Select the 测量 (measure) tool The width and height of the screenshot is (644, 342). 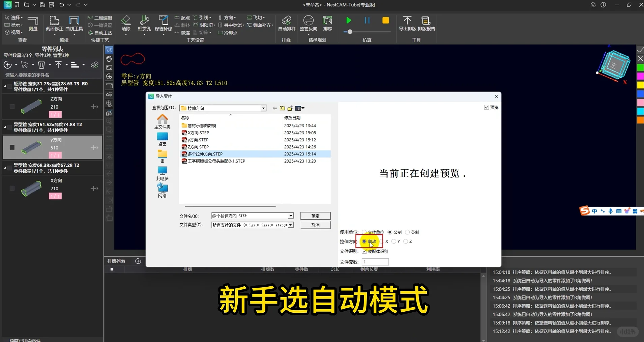(33, 24)
